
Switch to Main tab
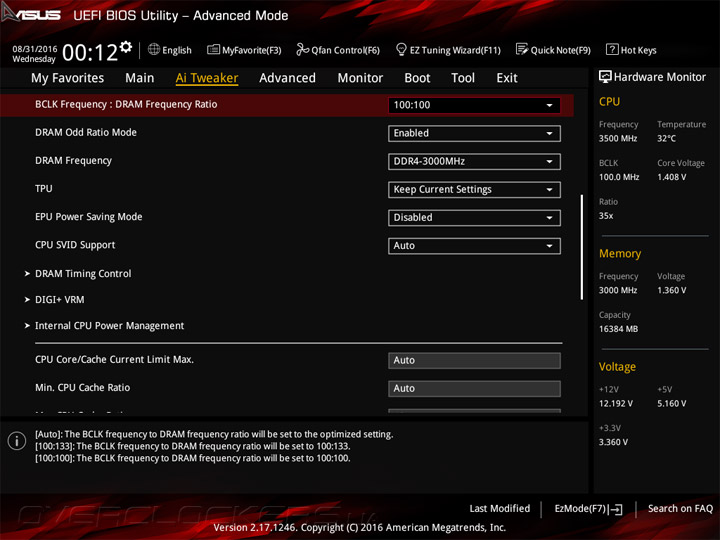(x=140, y=78)
